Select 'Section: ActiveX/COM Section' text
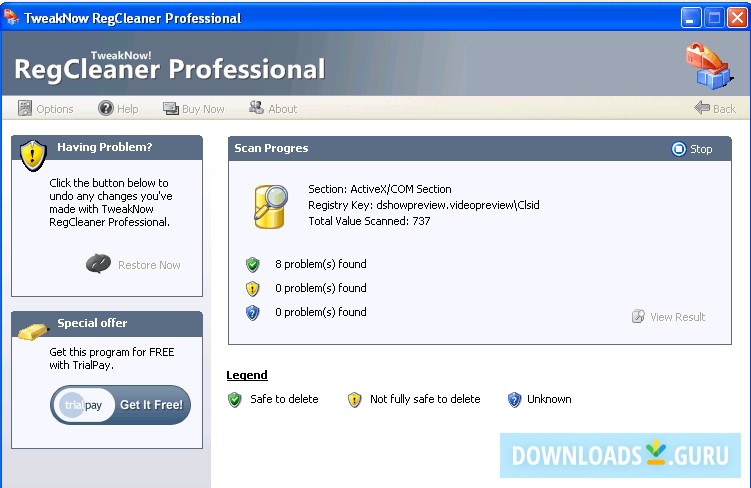Image resolution: width=751 pixels, height=488 pixels. pos(380,189)
